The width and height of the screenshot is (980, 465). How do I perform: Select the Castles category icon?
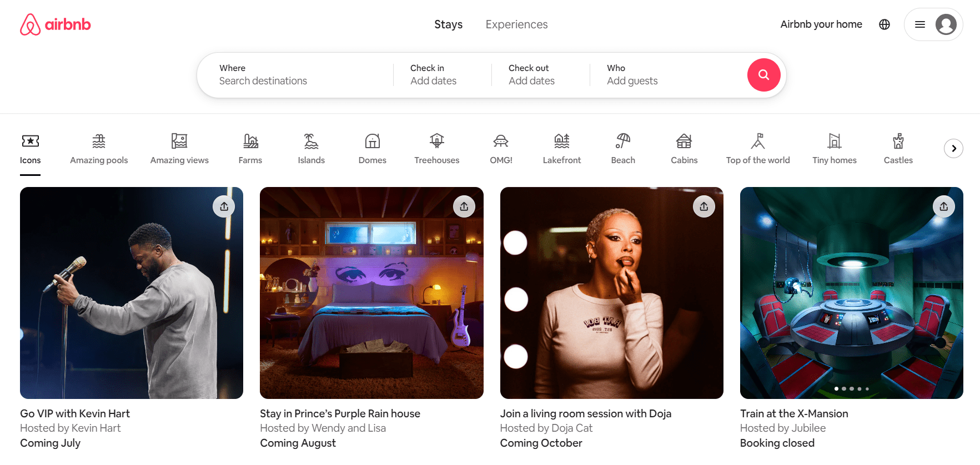898,148
